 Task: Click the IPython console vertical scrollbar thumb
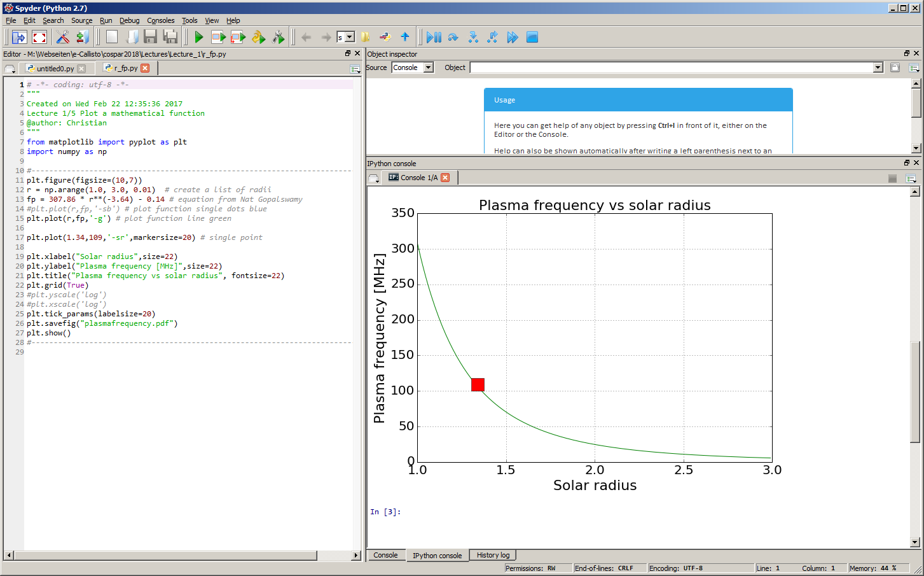915,392
